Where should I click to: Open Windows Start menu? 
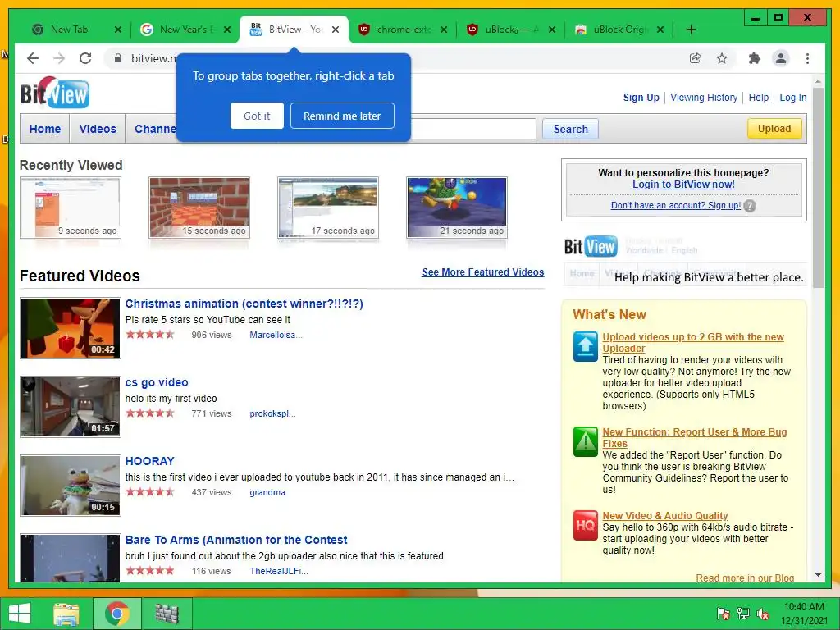[20, 614]
